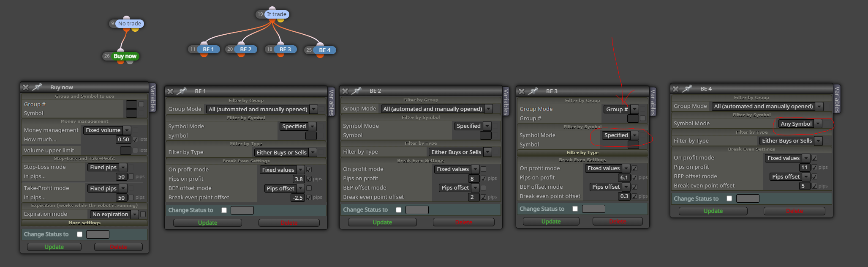Image resolution: width=868 pixels, height=267 pixels.
Task: Open Group Mode dropdown in BE 1
Action: tap(262, 109)
